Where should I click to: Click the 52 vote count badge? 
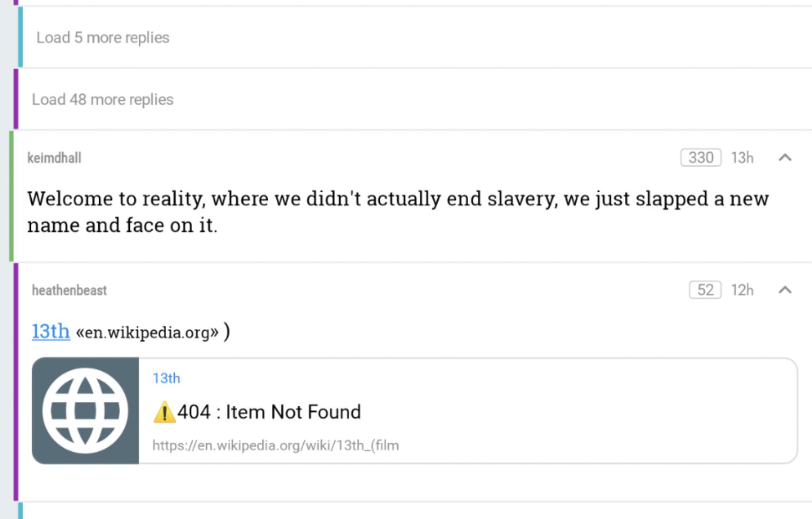(705, 290)
